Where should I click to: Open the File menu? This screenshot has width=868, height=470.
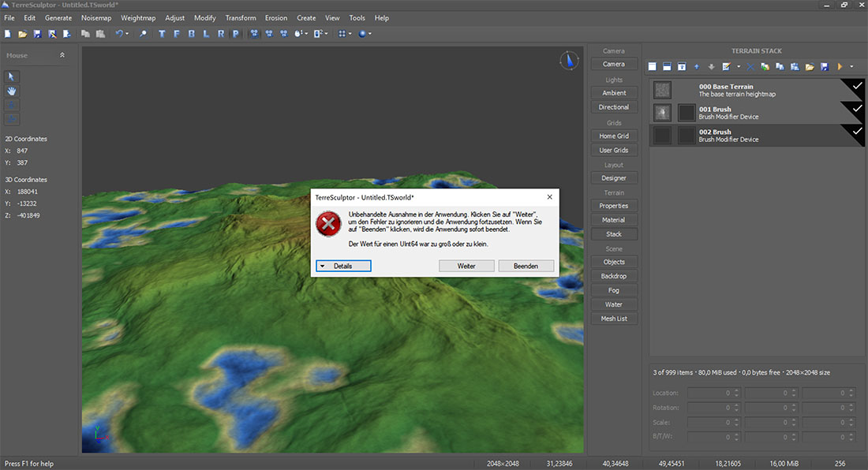coord(9,17)
